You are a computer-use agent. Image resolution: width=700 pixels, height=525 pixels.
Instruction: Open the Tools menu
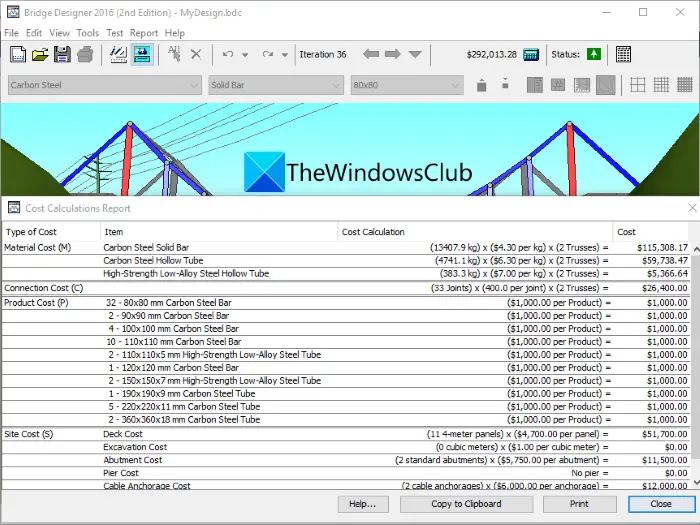pyautogui.click(x=88, y=33)
